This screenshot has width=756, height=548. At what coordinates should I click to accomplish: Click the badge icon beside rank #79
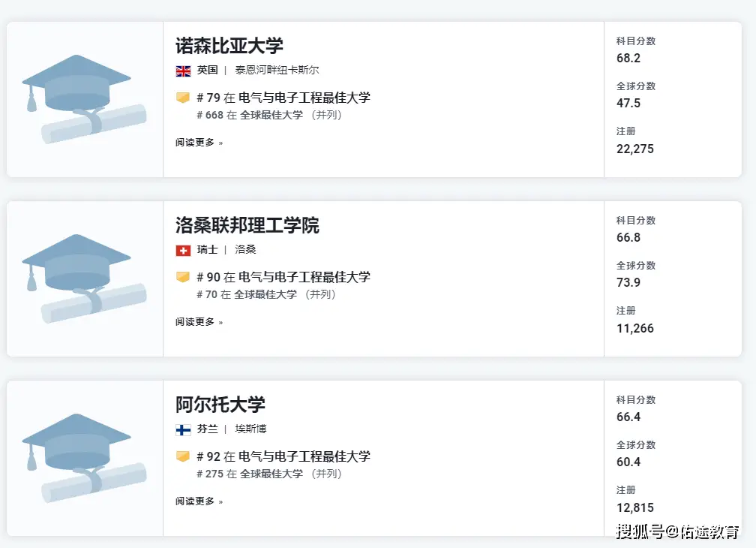183,98
